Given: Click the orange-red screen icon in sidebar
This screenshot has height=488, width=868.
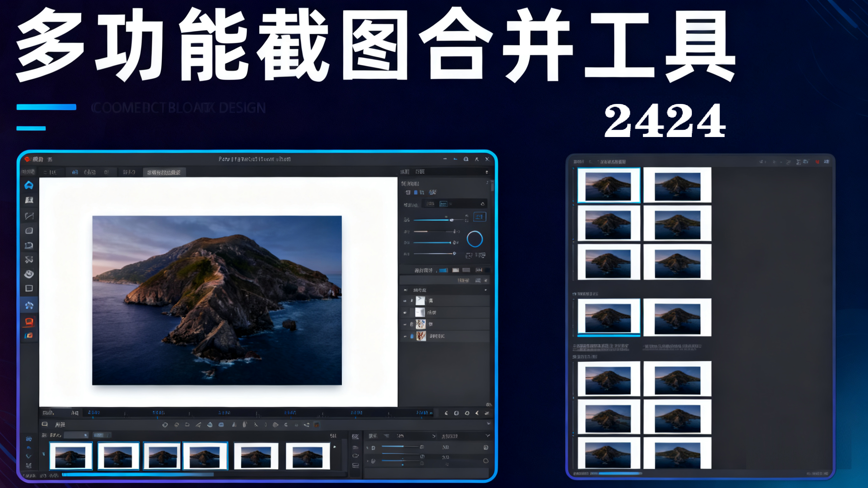Looking at the screenshot, I should click(x=29, y=321).
